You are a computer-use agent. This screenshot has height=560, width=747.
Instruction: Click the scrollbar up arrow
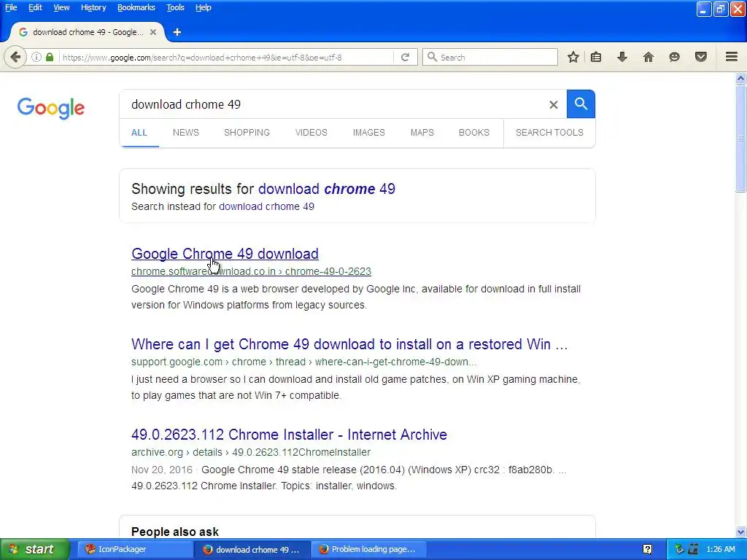(x=741, y=78)
